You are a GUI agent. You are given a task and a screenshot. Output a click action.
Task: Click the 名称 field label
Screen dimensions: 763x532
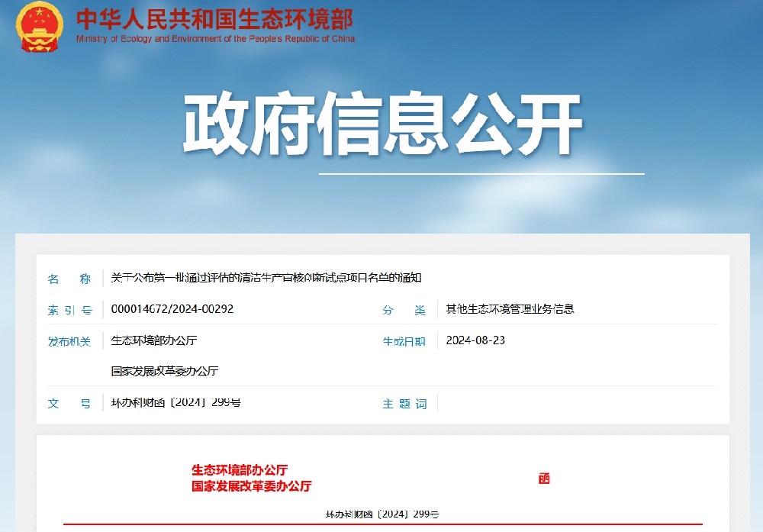point(69,279)
